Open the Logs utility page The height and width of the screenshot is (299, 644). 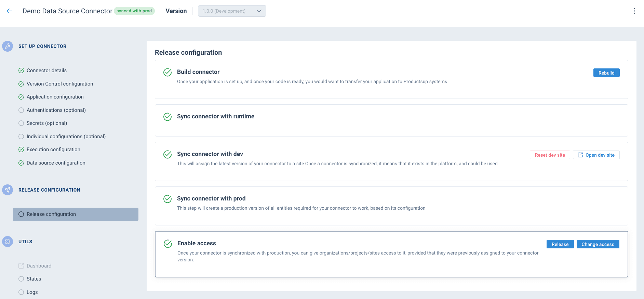[x=32, y=292]
